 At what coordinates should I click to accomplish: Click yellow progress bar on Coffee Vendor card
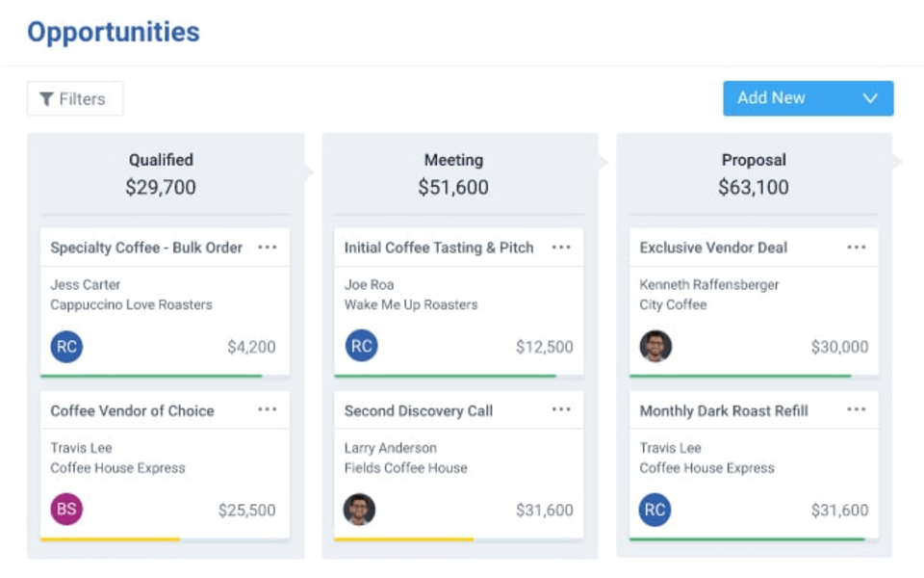point(110,539)
